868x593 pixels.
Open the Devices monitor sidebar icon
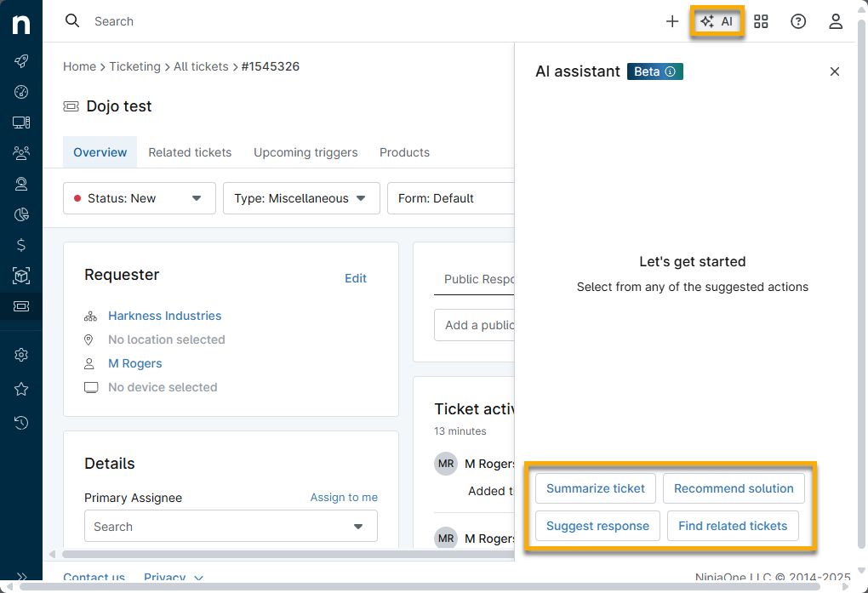click(21, 123)
